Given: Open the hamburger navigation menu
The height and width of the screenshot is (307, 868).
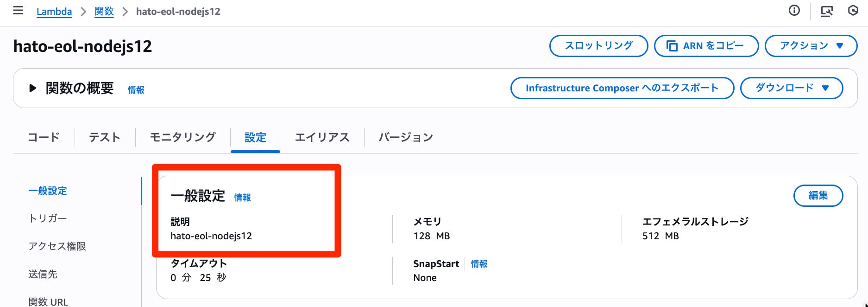Looking at the screenshot, I should click(18, 11).
